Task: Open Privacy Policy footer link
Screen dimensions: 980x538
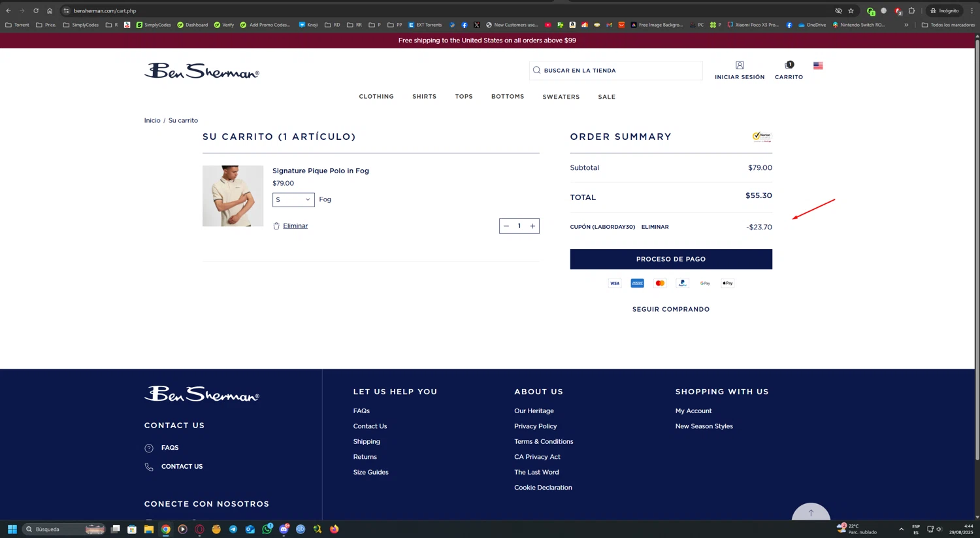Action: pyautogui.click(x=536, y=426)
